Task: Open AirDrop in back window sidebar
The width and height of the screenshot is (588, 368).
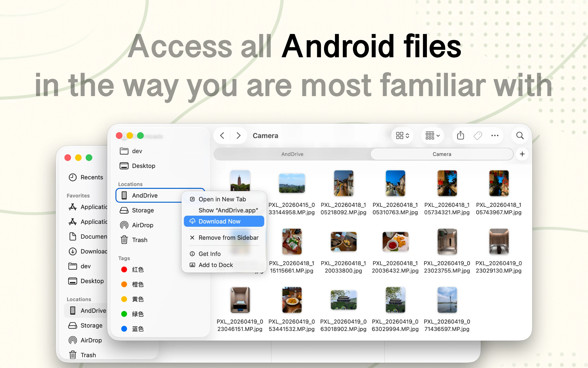Action: click(x=86, y=340)
